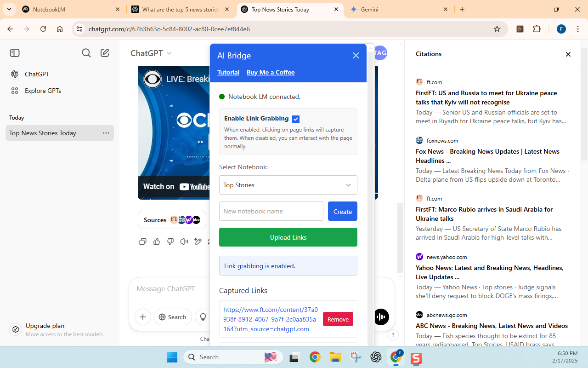Screen dimensions: 588x368
Task: Read the response aloud with the speaker icon
Action: (x=184, y=241)
